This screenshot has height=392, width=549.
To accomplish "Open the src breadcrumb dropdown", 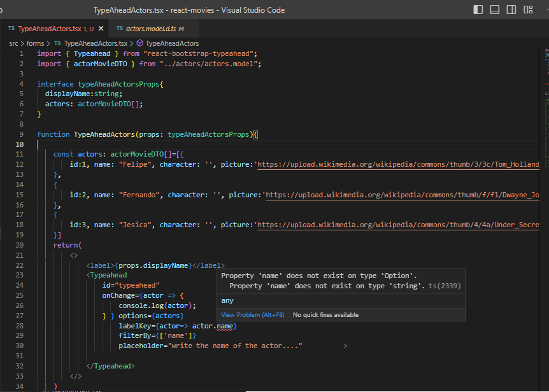I will 13,43.
